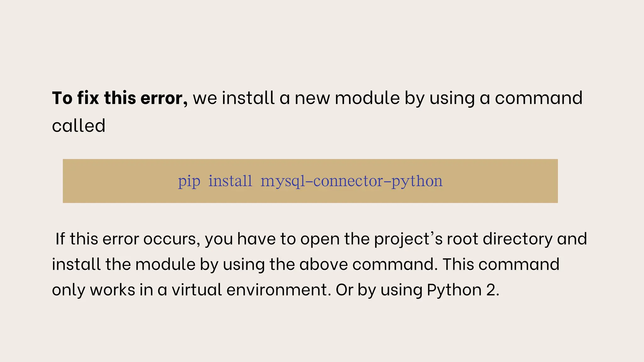Click "If this error occurs," sentence start
The width and height of the screenshot is (644, 362).
128,239
